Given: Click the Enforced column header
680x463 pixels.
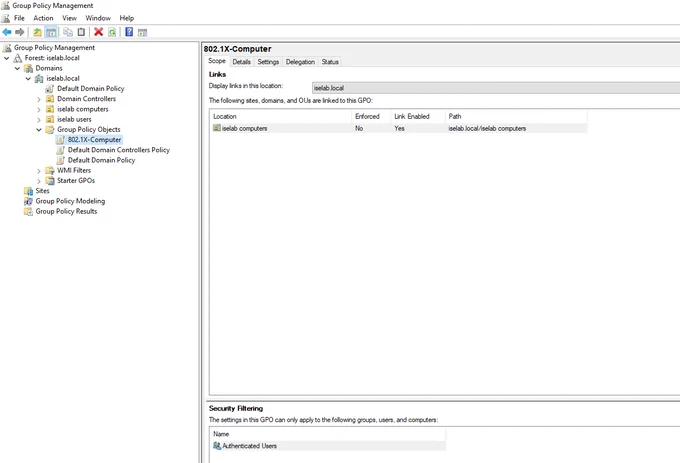Looking at the screenshot, I should coord(371,116).
